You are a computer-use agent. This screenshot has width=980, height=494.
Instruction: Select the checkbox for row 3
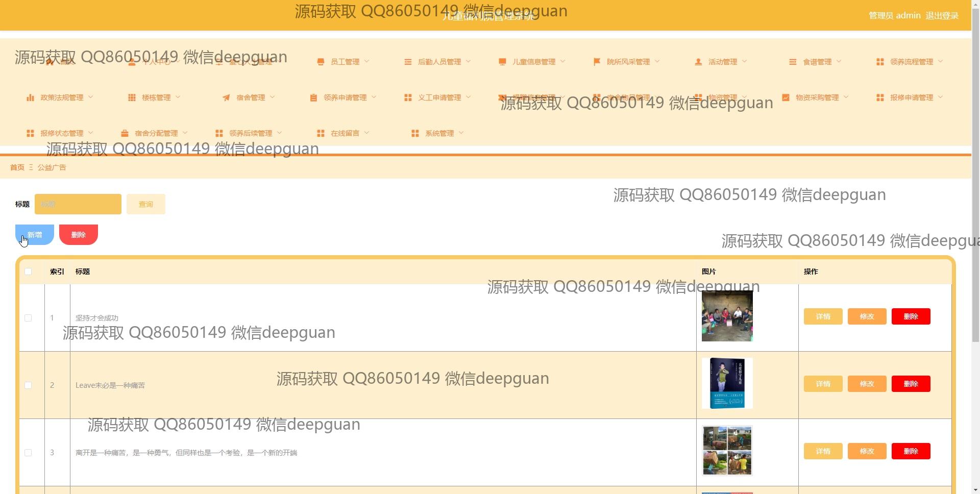click(28, 453)
